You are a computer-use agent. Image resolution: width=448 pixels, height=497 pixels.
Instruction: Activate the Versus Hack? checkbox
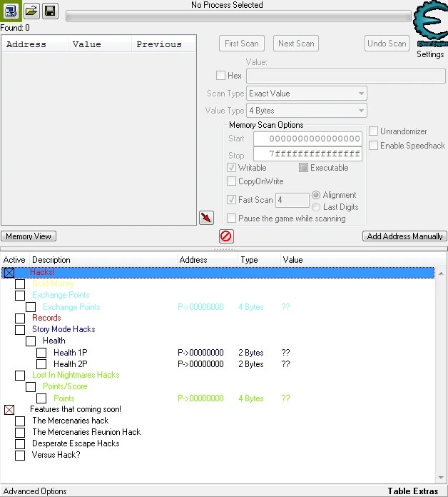click(20, 456)
